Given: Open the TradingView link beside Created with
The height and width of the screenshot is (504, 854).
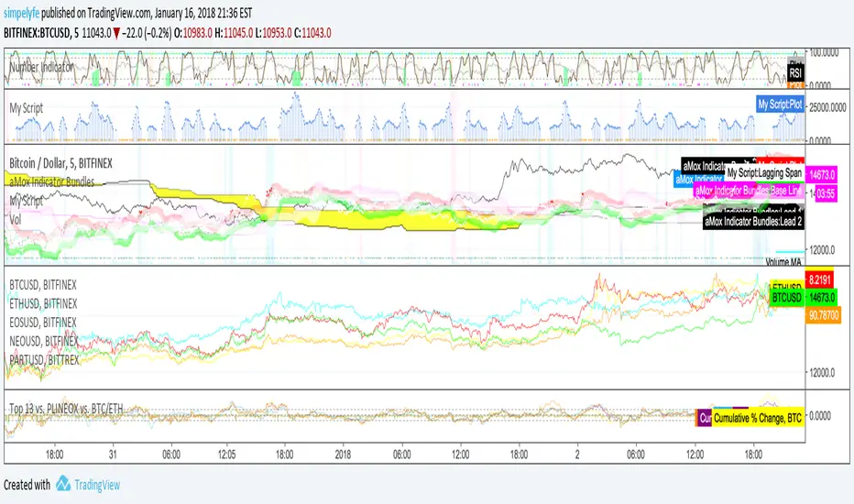Looking at the screenshot, I should (x=97, y=485).
